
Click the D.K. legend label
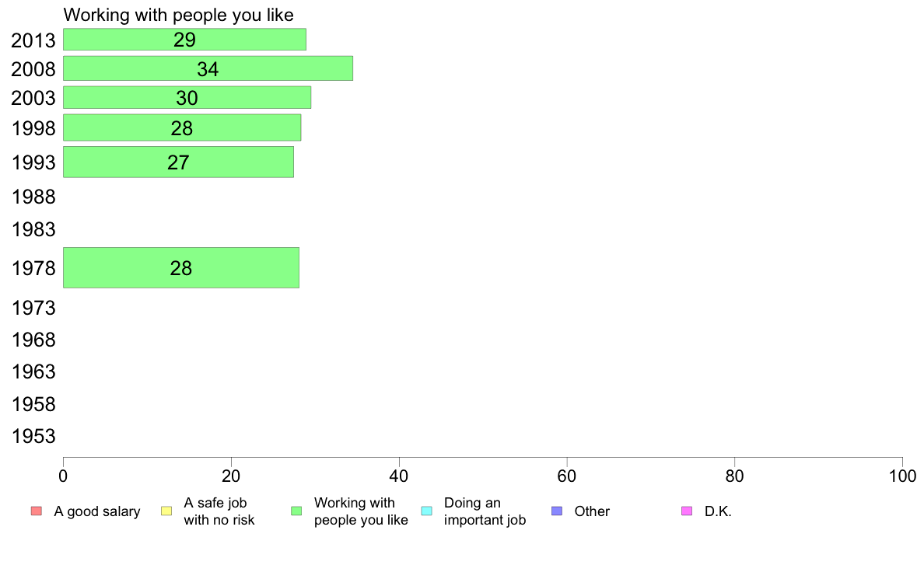pos(718,511)
